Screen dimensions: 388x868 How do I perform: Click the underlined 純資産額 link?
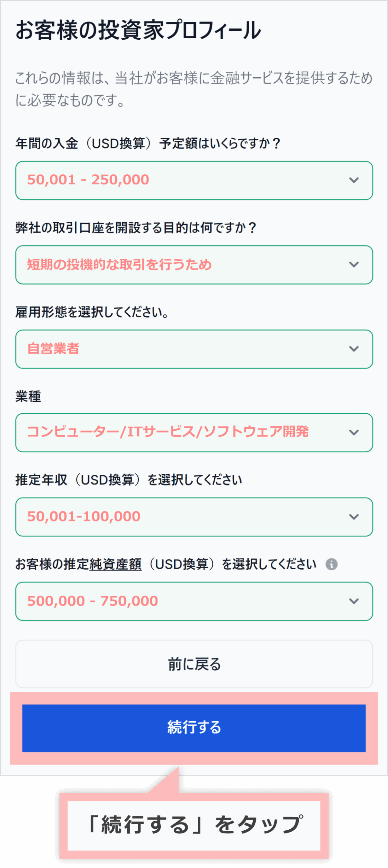click(115, 564)
